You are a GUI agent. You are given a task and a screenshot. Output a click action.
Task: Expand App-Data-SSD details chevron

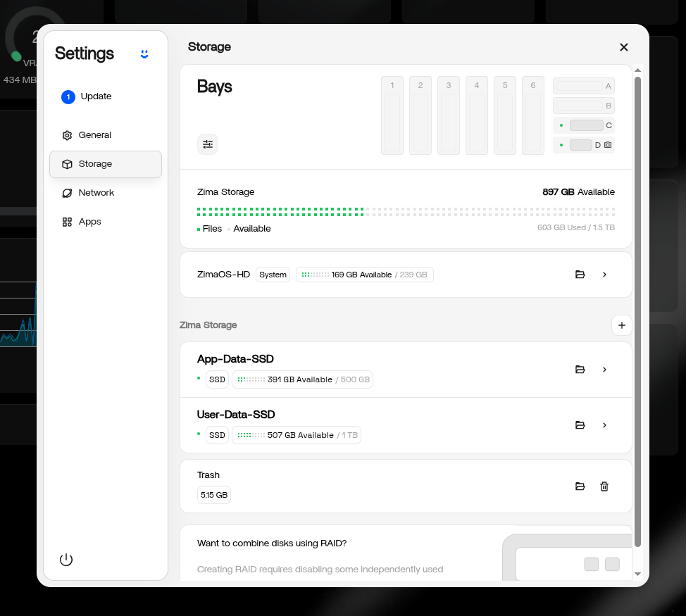(x=604, y=370)
